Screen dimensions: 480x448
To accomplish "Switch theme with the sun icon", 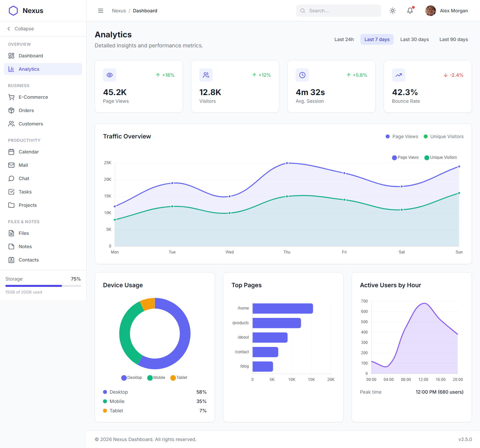I will coord(393,11).
